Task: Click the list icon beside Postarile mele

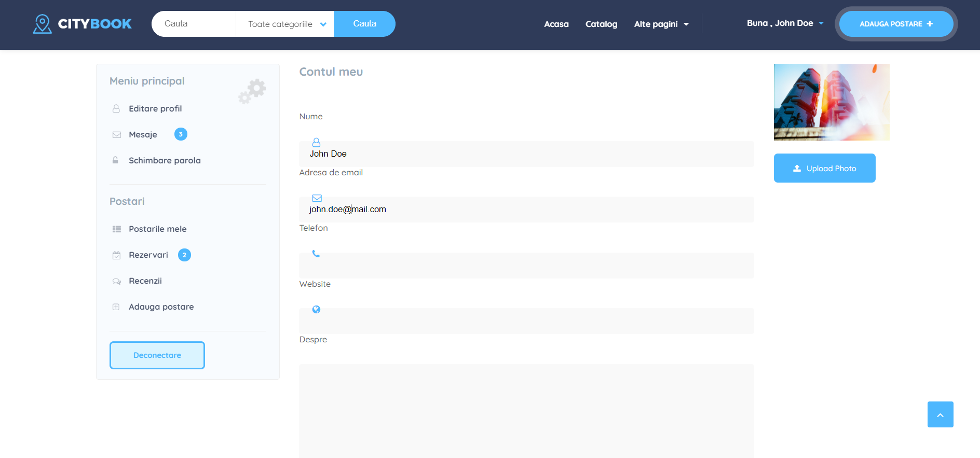Action: click(x=116, y=229)
